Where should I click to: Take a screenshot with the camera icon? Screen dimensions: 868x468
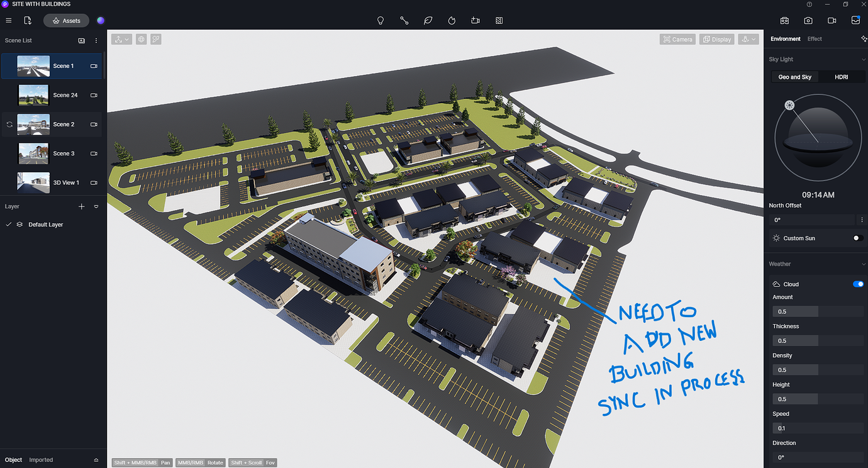pos(808,20)
